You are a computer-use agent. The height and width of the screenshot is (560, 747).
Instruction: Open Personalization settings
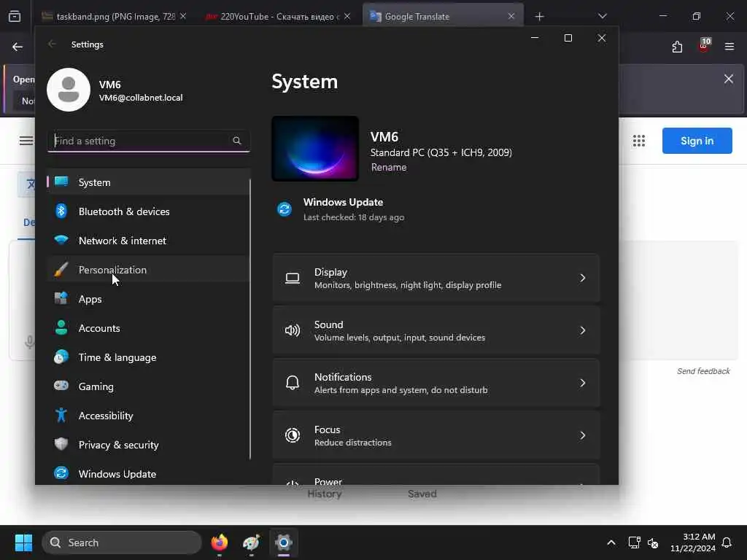pos(148,270)
